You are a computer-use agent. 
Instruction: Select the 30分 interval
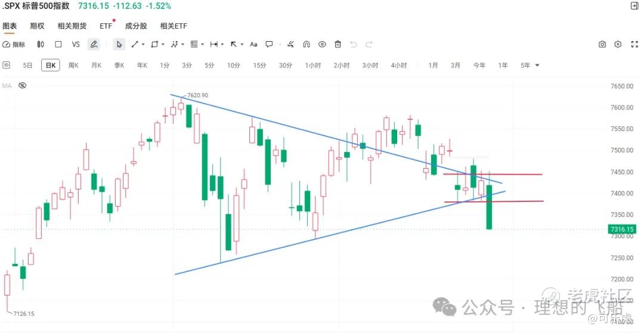pyautogui.click(x=286, y=65)
